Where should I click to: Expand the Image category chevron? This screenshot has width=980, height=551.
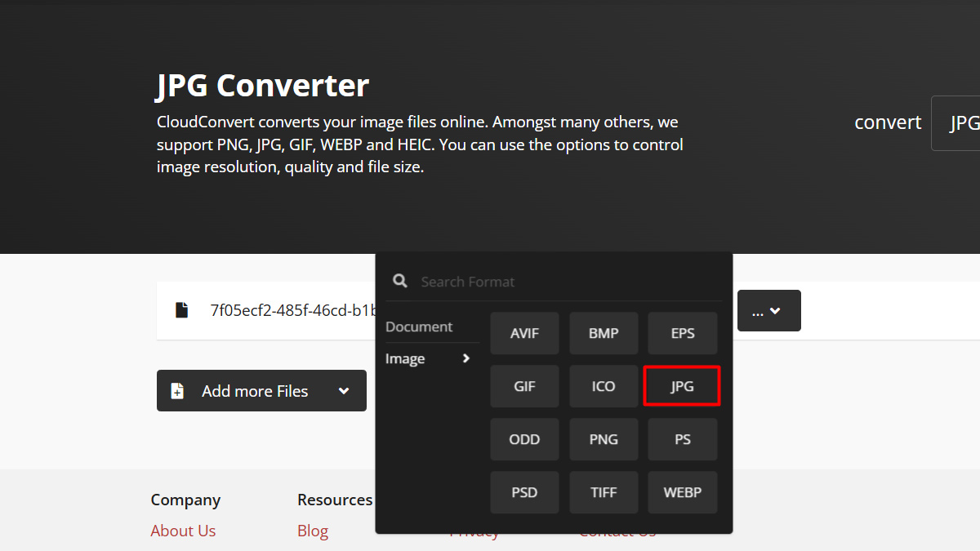point(466,358)
